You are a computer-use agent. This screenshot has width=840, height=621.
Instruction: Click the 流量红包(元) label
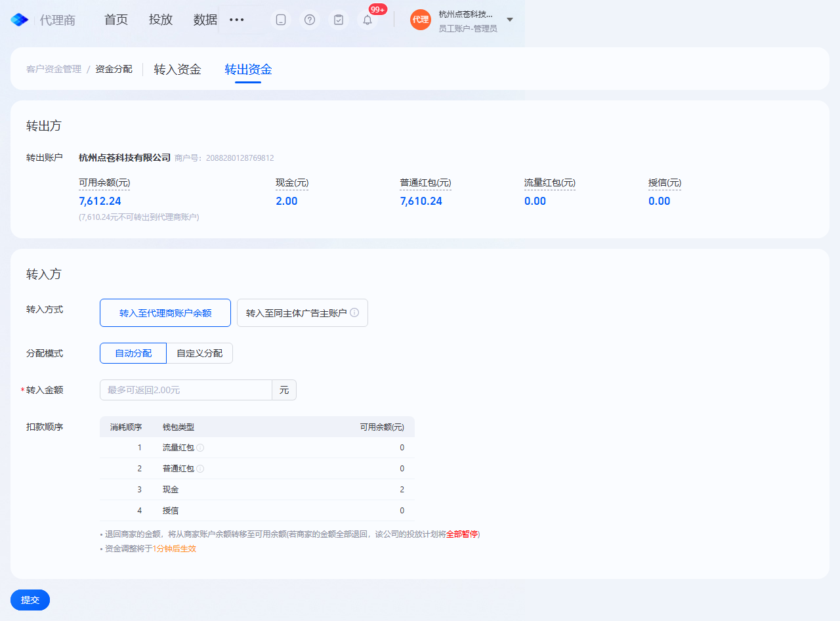pyautogui.click(x=550, y=183)
